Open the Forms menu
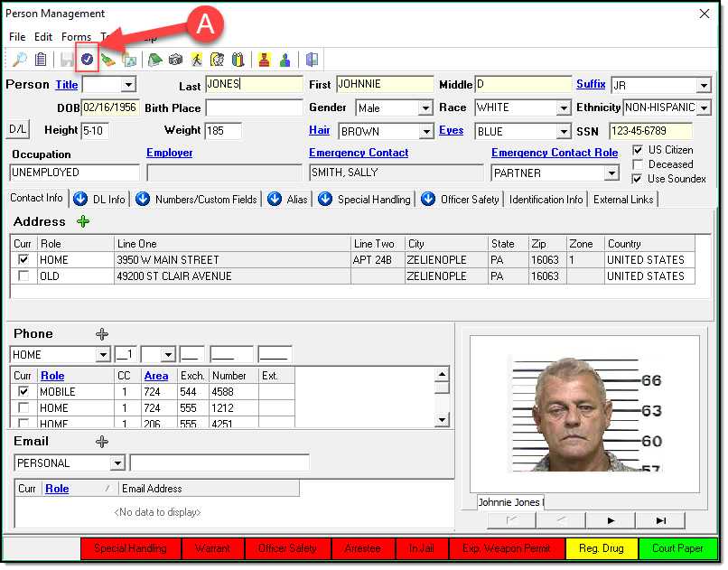Screen dimensions: 728x570 pyautogui.click(x=76, y=37)
